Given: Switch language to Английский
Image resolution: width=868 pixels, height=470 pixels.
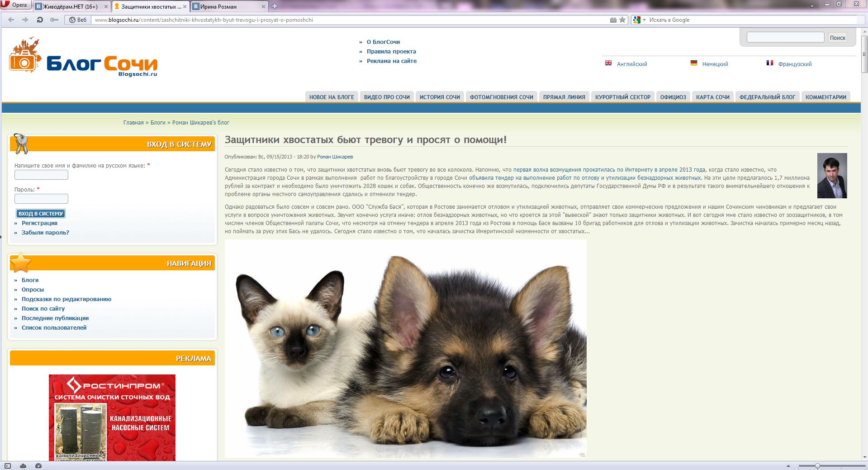Looking at the screenshot, I should click(x=632, y=64).
